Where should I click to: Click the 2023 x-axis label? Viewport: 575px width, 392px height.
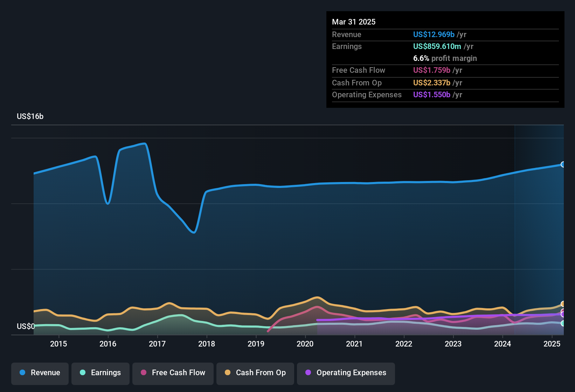tap(453, 344)
